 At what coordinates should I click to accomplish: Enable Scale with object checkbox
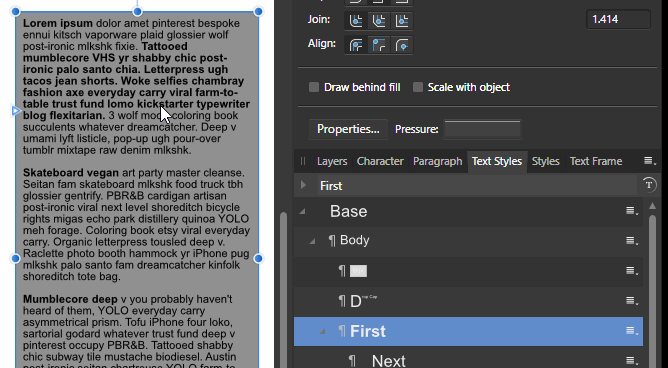pyautogui.click(x=418, y=87)
